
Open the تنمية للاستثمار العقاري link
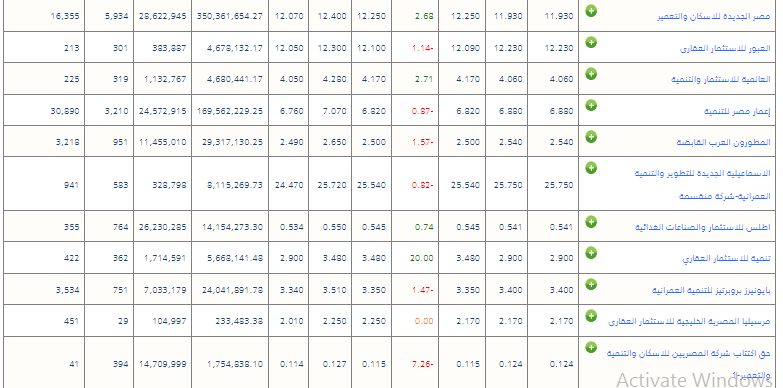point(726,259)
